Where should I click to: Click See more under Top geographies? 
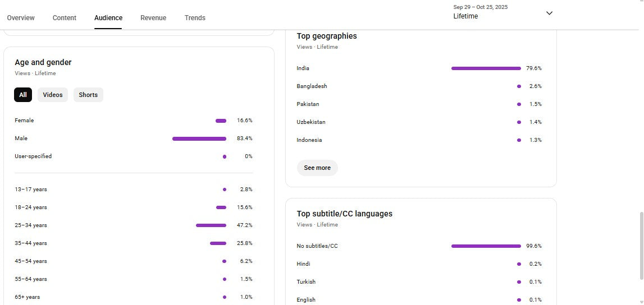coord(317,168)
